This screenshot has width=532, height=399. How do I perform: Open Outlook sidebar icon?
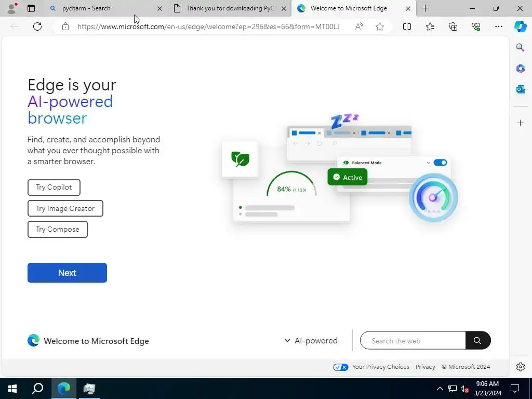tap(520, 89)
